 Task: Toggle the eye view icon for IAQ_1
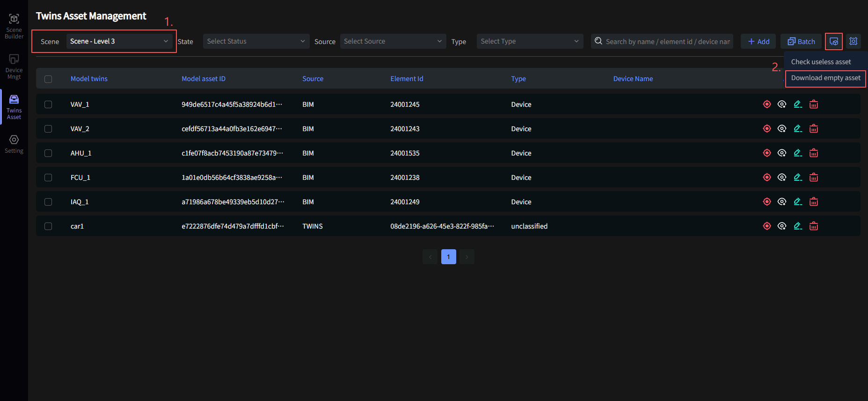click(x=782, y=201)
